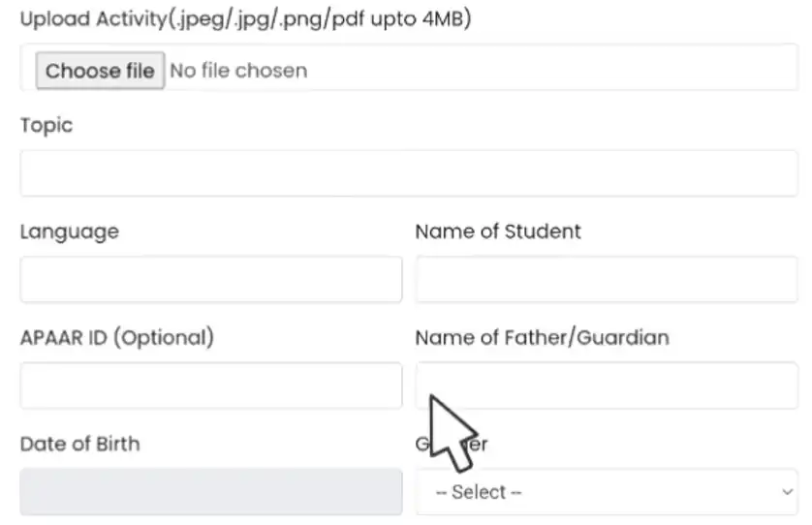Click the 'No file chosen' text
Screen dimensions: 812x525
coord(238,71)
